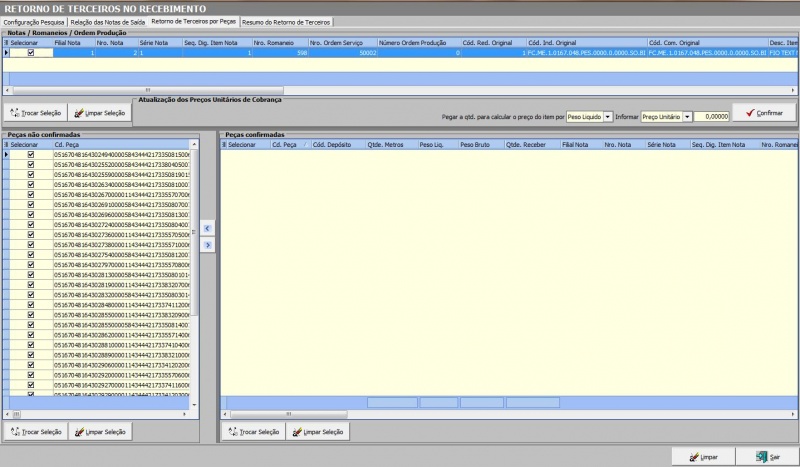
Task: Click Trocar Seleção below Peças não confirmadas
Action: 35,432
